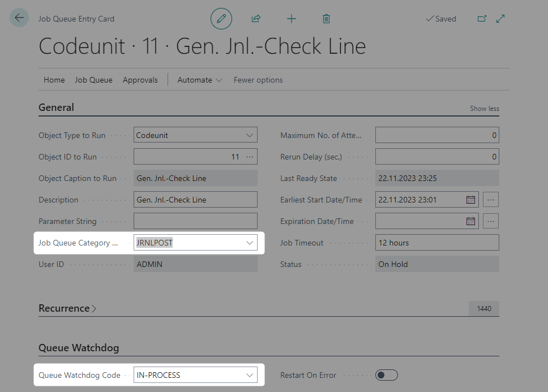Enable the Restart On Error toggle

(387, 374)
